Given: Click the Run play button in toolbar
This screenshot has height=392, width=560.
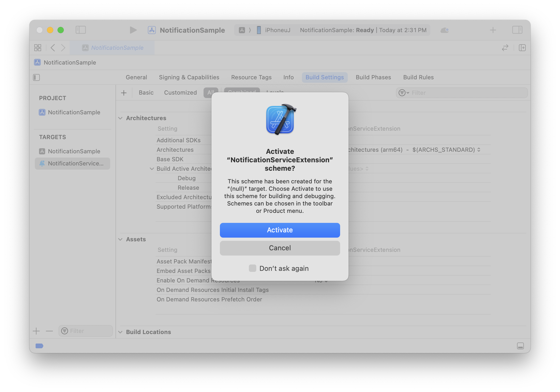Looking at the screenshot, I should pos(133,30).
